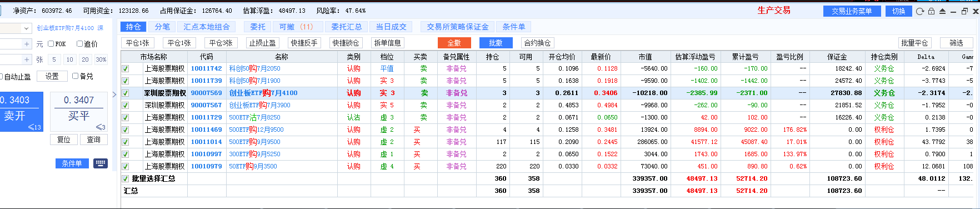The image size is (980, 209).
Task: Click the 复位 reset button
Action: point(64,140)
